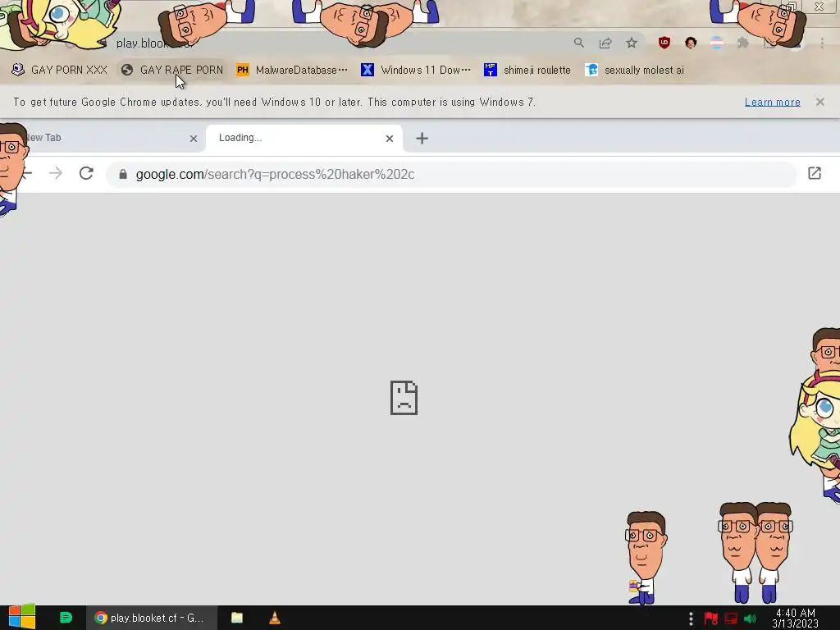Bookmark this page with the star icon
The image size is (840, 630).
click(x=632, y=43)
